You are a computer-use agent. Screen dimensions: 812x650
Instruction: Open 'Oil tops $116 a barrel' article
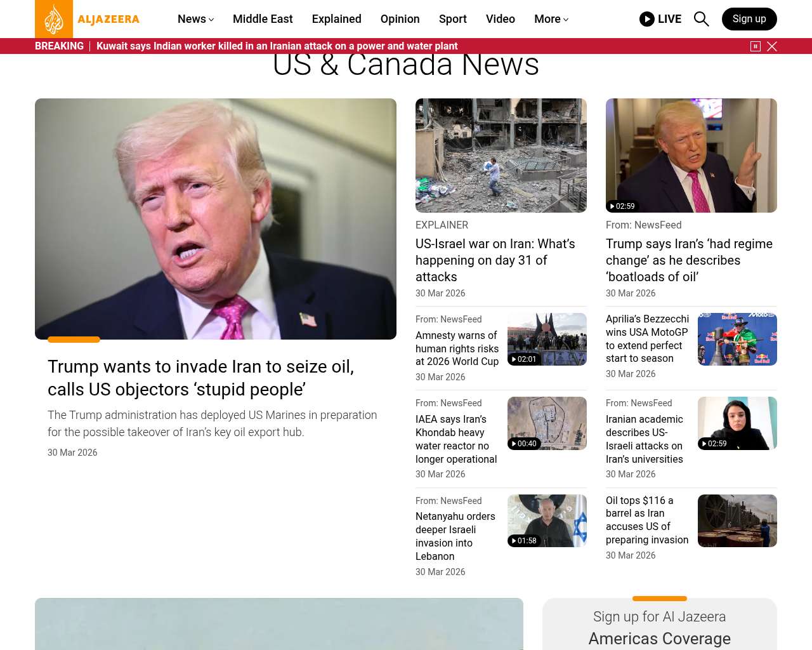click(x=647, y=520)
